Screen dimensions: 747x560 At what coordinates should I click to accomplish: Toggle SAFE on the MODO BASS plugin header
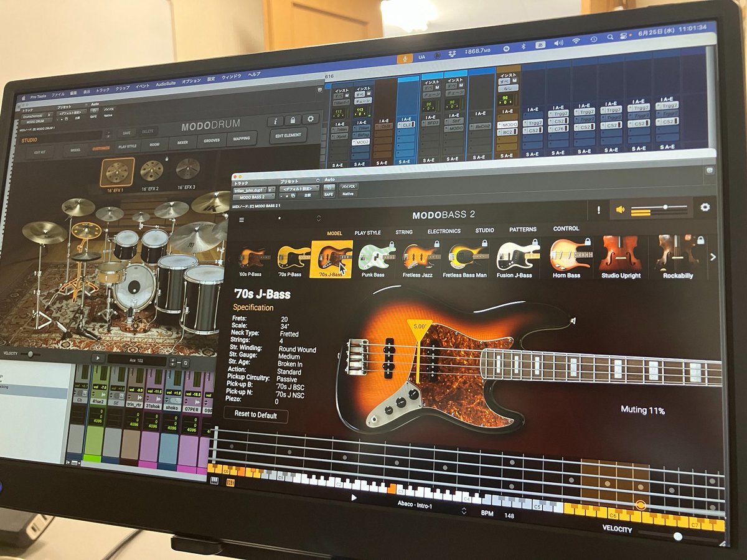(x=328, y=194)
